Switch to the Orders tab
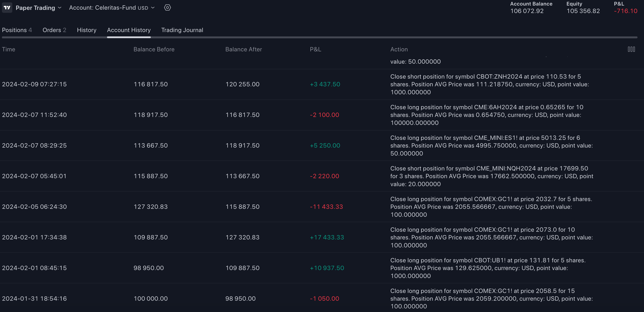The height and width of the screenshot is (312, 644). click(54, 30)
